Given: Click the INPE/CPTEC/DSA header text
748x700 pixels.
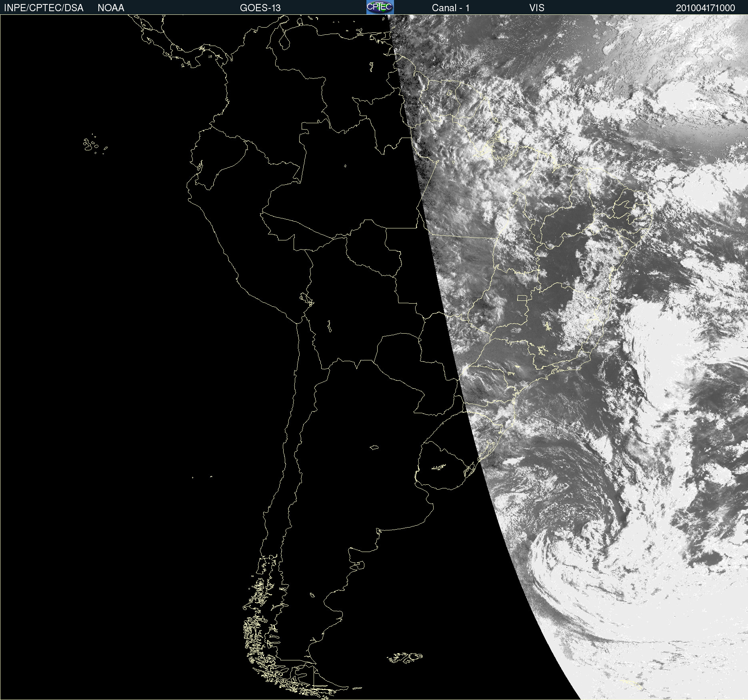Looking at the screenshot, I should [x=44, y=8].
